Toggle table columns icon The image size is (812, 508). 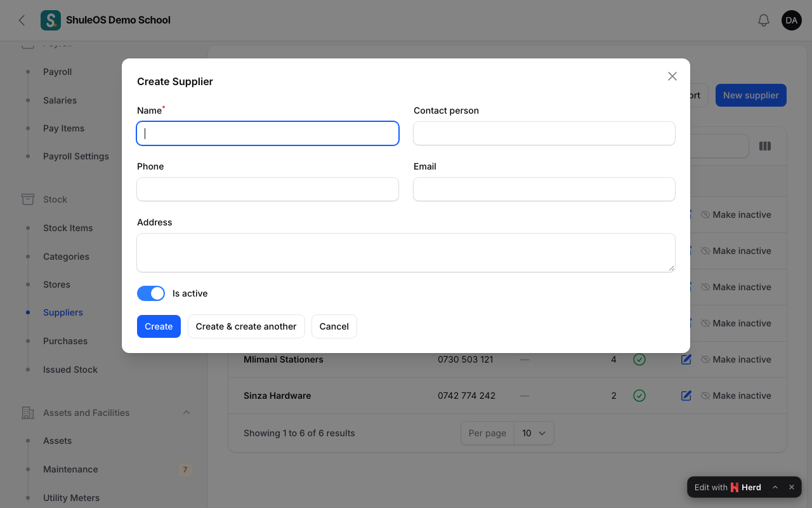765,146
